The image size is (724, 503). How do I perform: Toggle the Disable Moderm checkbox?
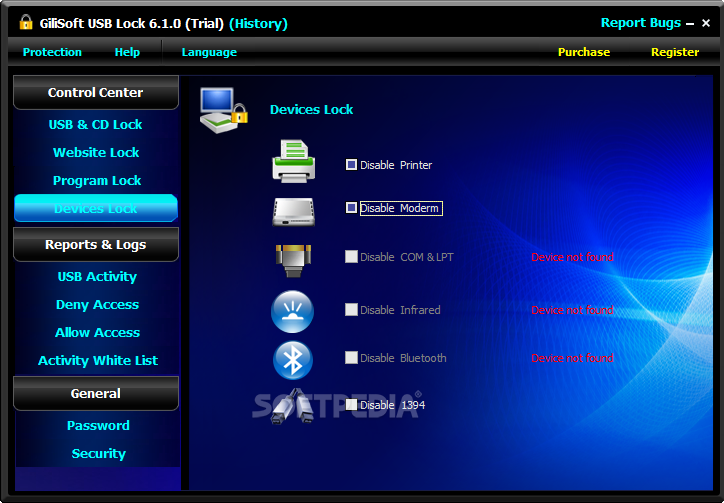coord(351,208)
